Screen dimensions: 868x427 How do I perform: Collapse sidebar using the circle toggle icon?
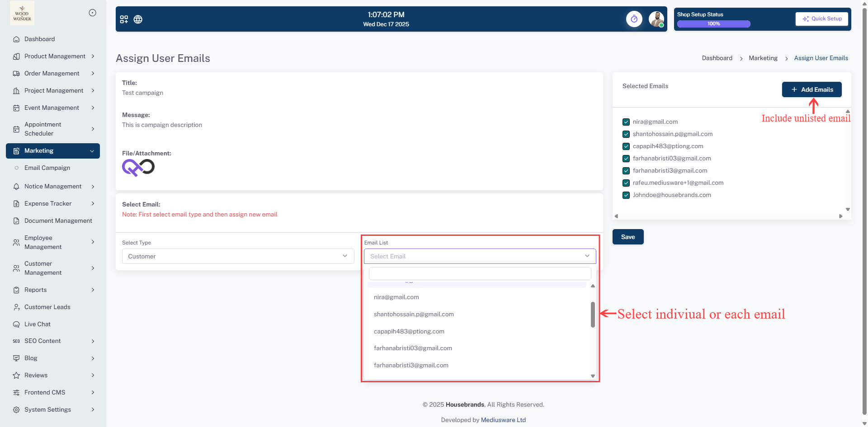pyautogui.click(x=92, y=13)
